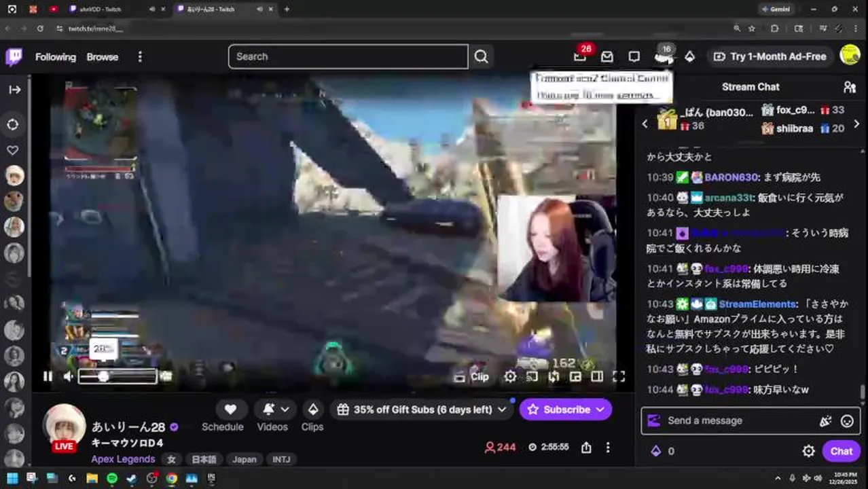Open the Windows Start menu
This screenshot has width=868, height=489.
[x=12, y=478]
